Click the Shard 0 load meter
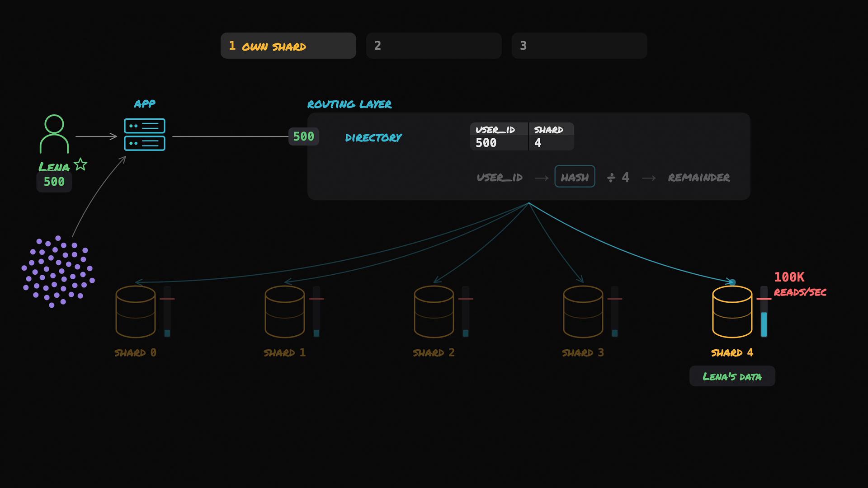Viewport: 868px width, 488px height. 167,312
